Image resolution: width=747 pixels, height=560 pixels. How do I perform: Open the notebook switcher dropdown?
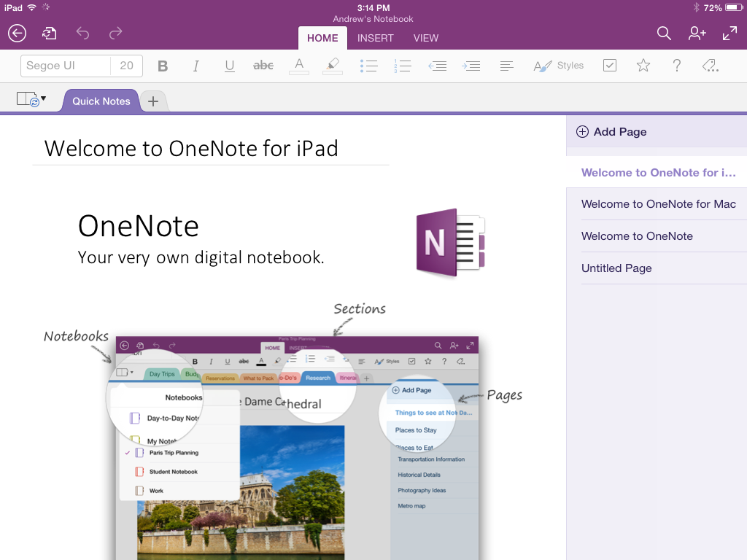[x=31, y=97]
